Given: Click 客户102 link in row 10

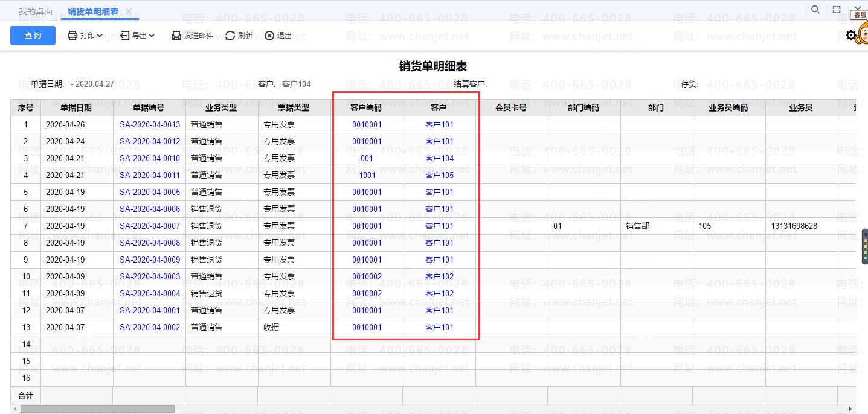Looking at the screenshot, I should point(439,277).
